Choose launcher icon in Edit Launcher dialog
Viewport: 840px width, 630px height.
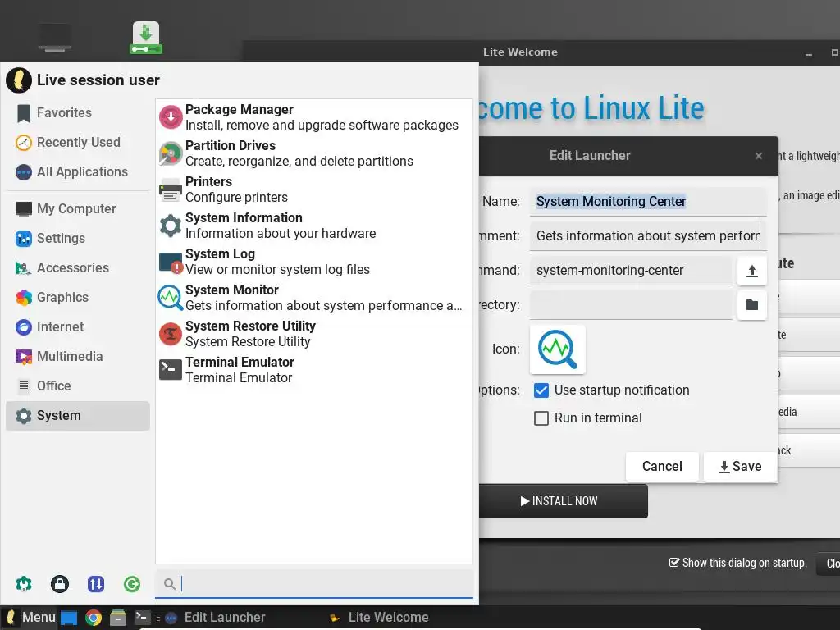pyautogui.click(x=557, y=349)
